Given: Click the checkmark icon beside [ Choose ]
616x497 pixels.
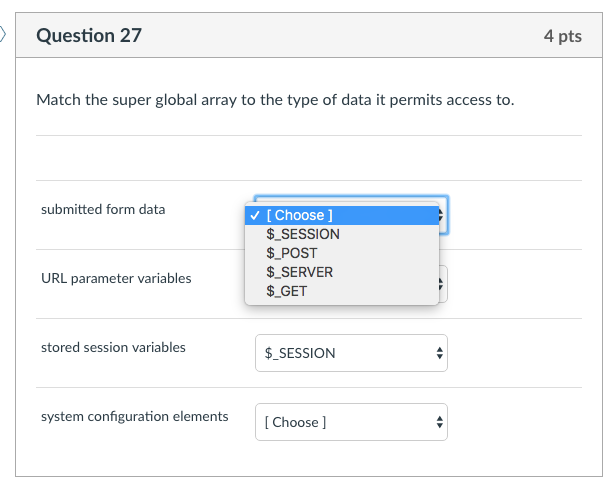Looking at the screenshot, I should (257, 215).
